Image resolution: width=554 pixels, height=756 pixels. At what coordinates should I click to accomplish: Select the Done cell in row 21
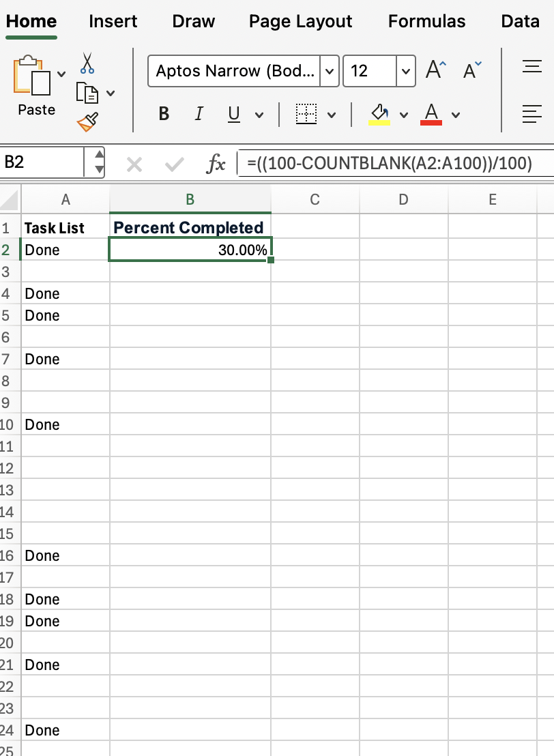pyautogui.click(x=65, y=665)
